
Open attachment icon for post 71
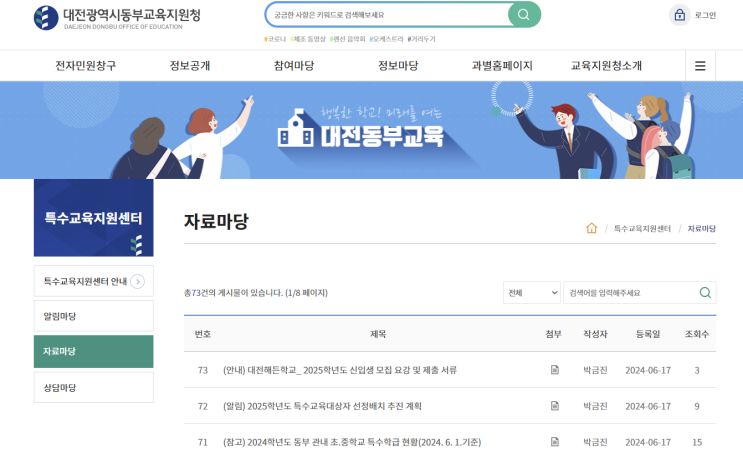pyautogui.click(x=554, y=442)
